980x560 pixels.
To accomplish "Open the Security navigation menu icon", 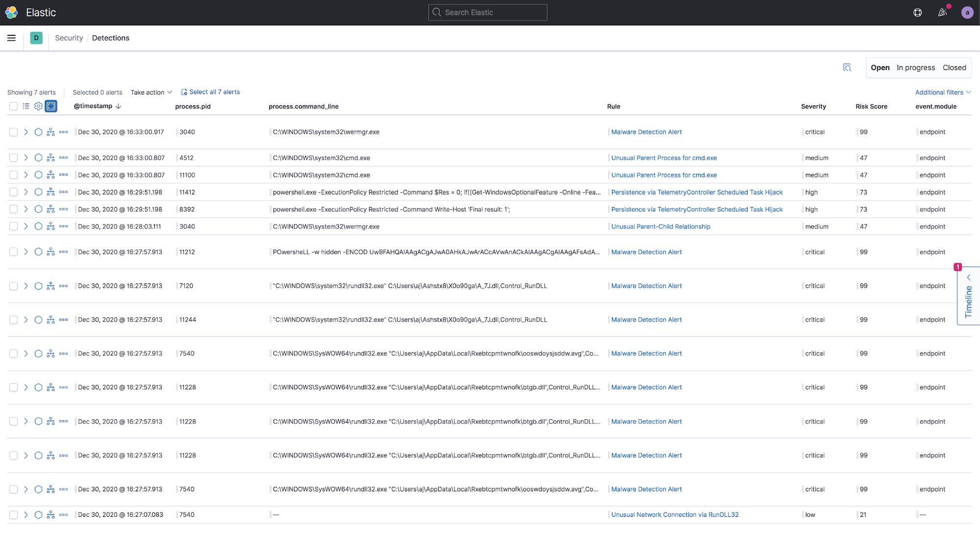I will (11, 38).
